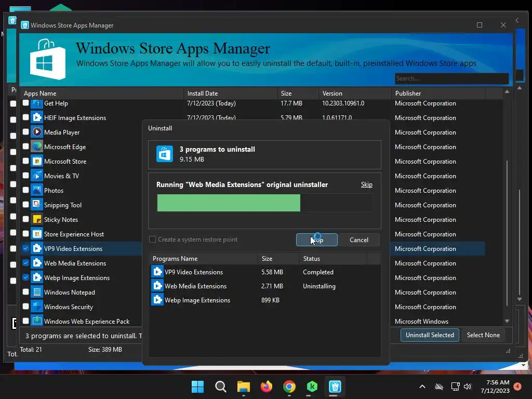
Task: Check the Get Help checkbox
Action: coord(26,103)
